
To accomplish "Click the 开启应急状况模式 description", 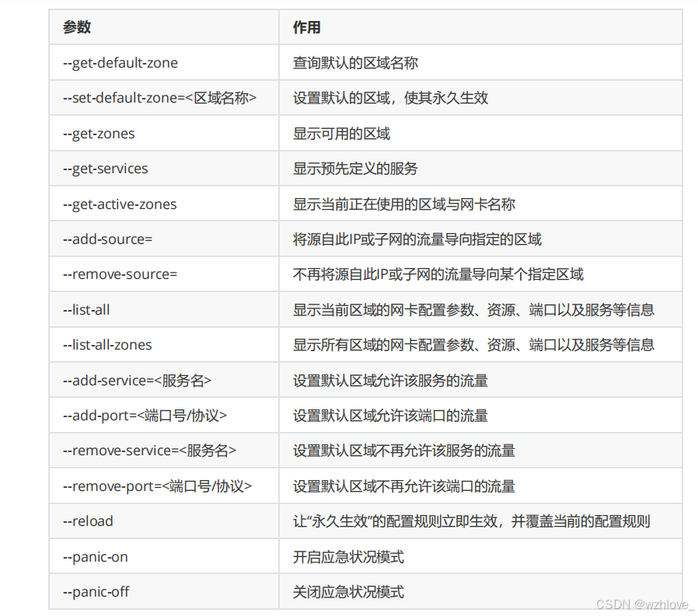I will pyautogui.click(x=348, y=557).
